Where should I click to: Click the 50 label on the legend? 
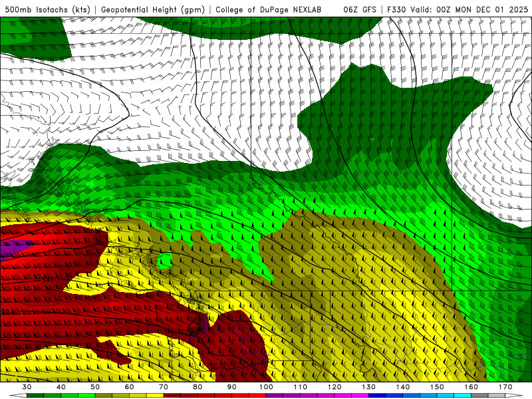point(95,387)
